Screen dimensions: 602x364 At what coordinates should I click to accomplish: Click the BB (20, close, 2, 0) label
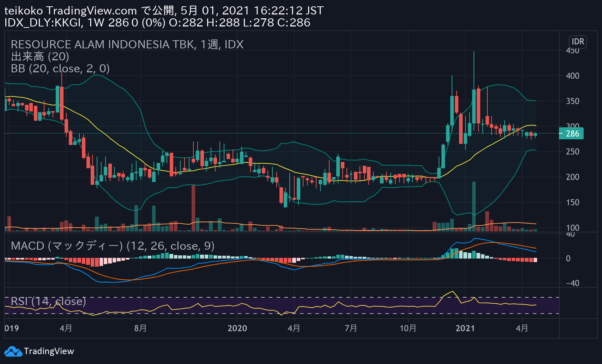[x=60, y=68]
